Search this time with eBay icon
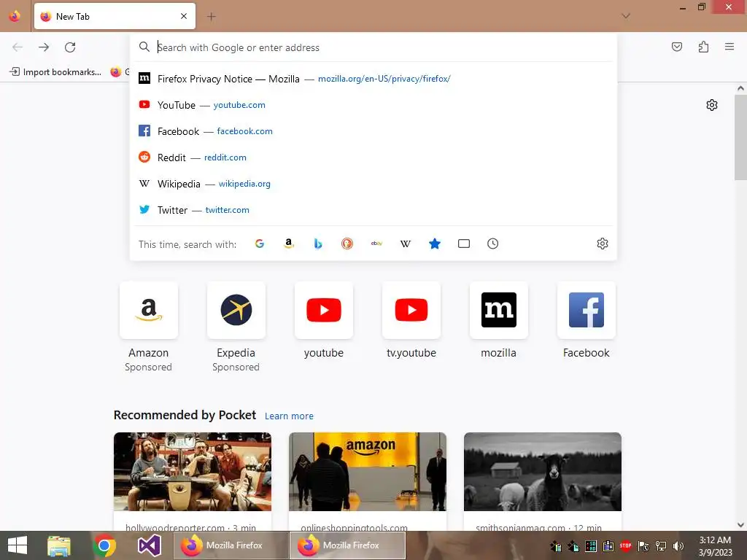 click(x=376, y=244)
